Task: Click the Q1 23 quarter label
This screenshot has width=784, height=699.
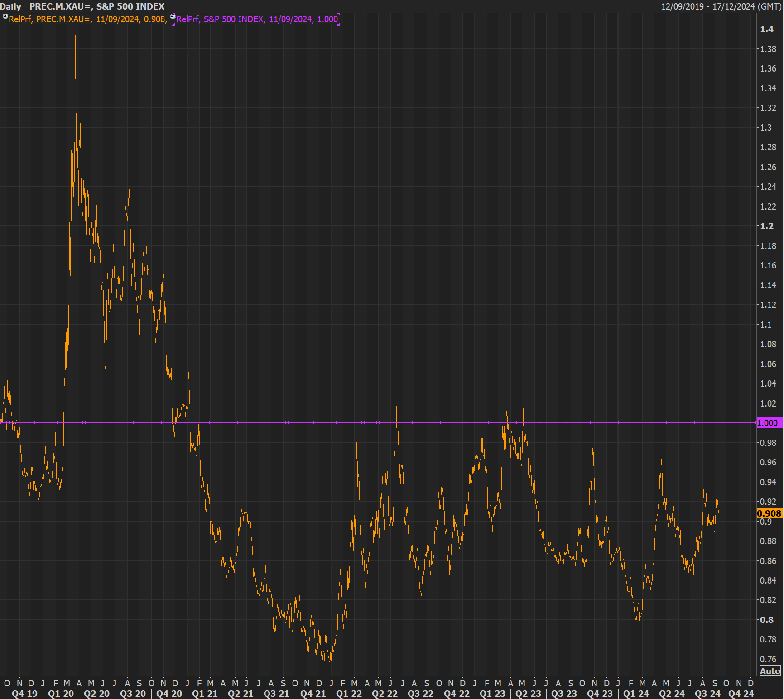Action: click(492, 694)
